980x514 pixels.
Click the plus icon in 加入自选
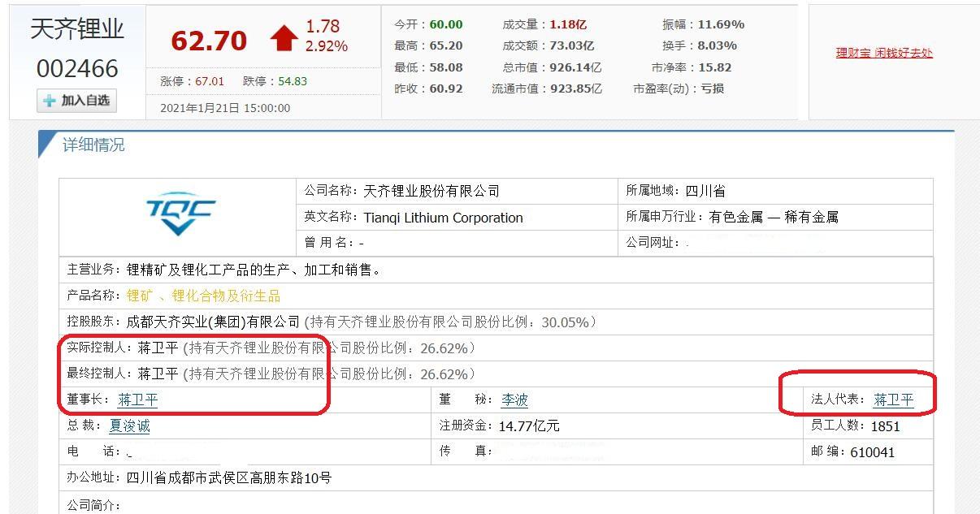50,101
